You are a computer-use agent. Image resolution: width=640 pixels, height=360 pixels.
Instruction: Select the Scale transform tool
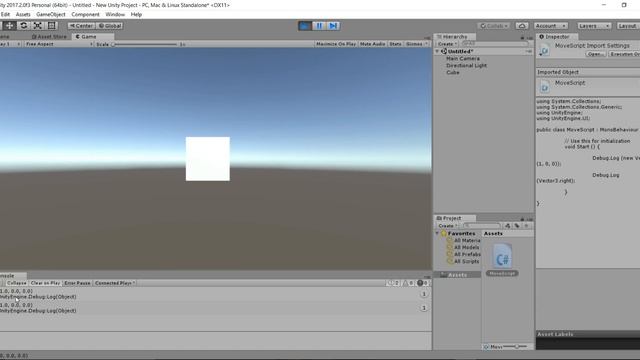[x=38, y=26]
